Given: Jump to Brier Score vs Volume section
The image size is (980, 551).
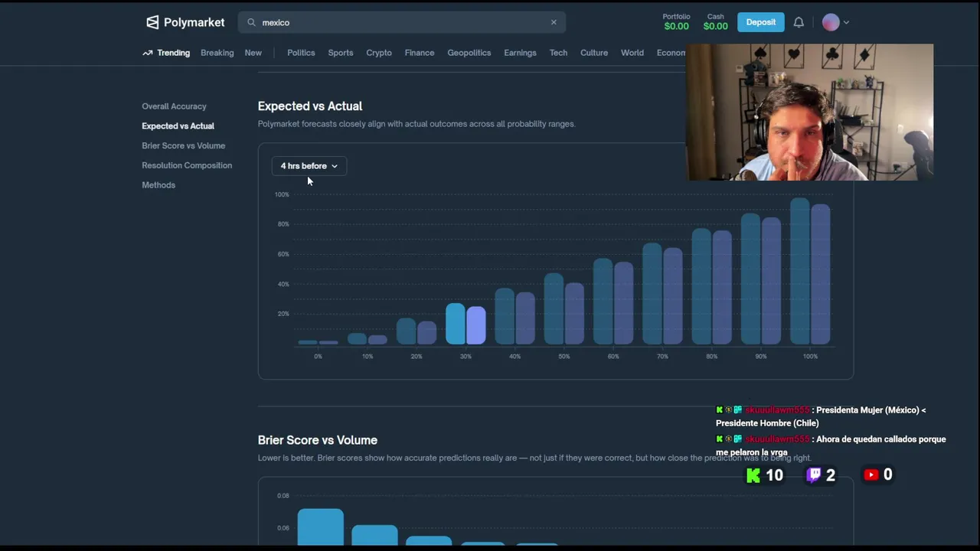Looking at the screenshot, I should coord(183,145).
